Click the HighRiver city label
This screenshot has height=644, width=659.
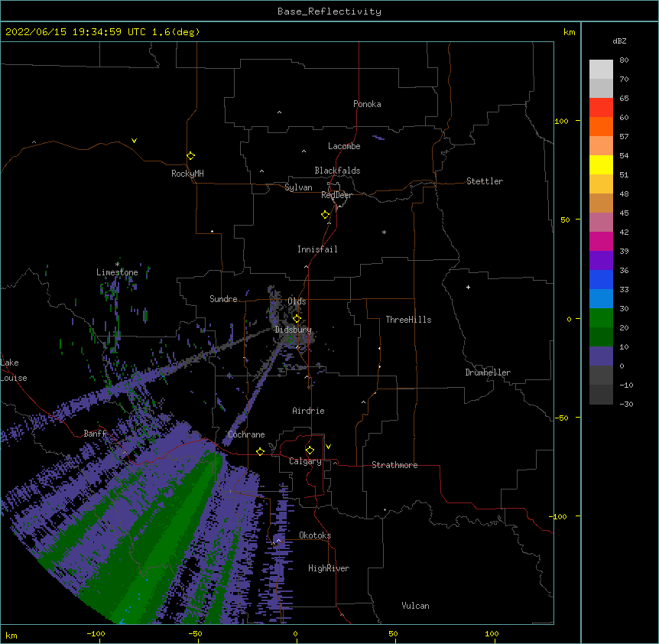(329, 568)
